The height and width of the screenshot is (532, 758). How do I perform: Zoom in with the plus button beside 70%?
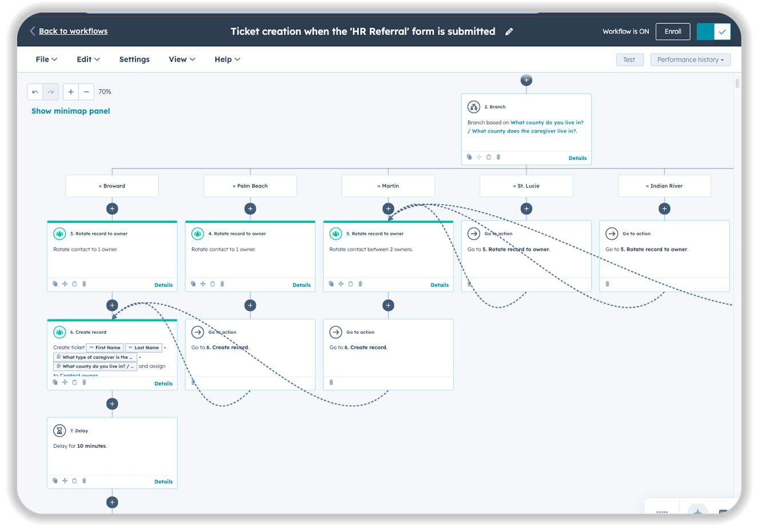click(x=70, y=91)
